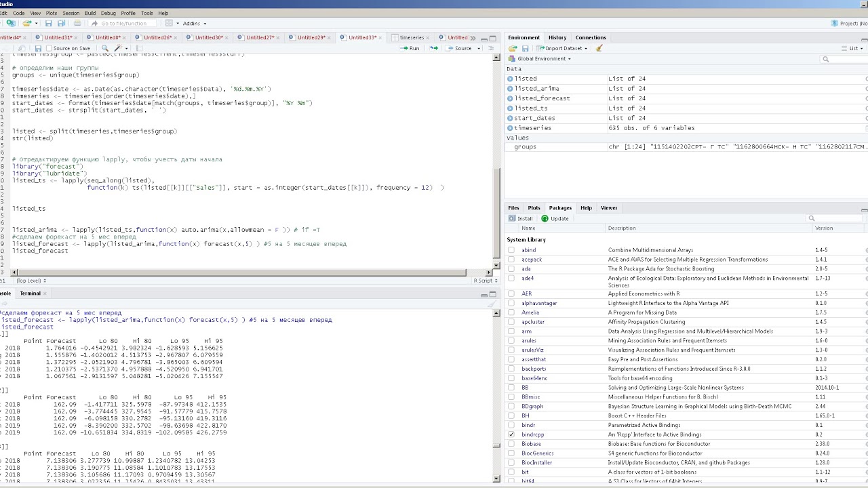The height and width of the screenshot is (488, 868).
Task: Check the AER package checkbox
Action: [511, 293]
